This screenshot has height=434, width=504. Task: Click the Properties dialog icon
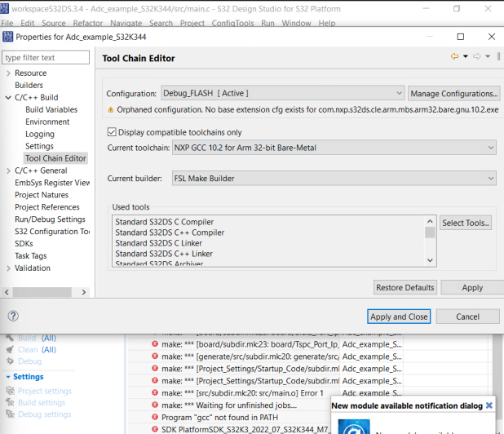click(x=7, y=37)
